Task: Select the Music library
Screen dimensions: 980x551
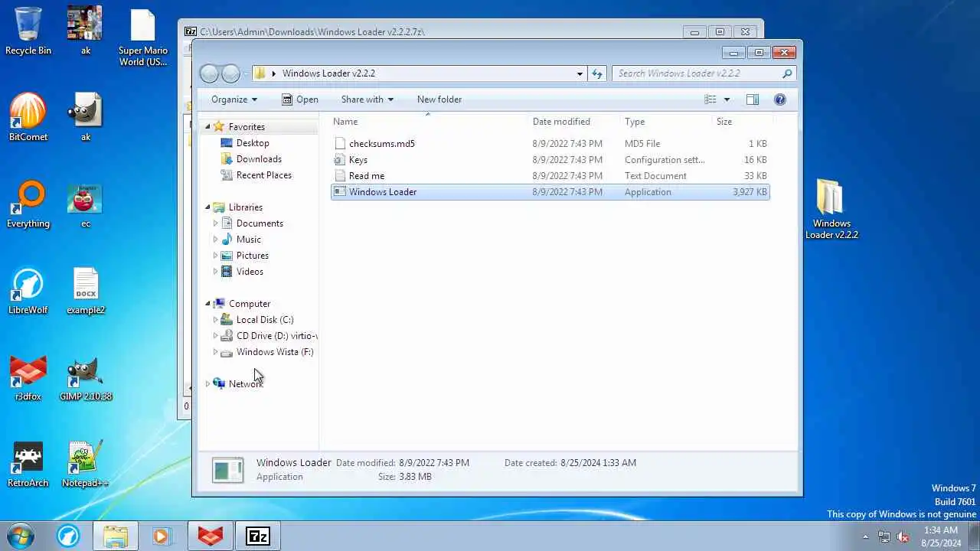Action: 248,240
